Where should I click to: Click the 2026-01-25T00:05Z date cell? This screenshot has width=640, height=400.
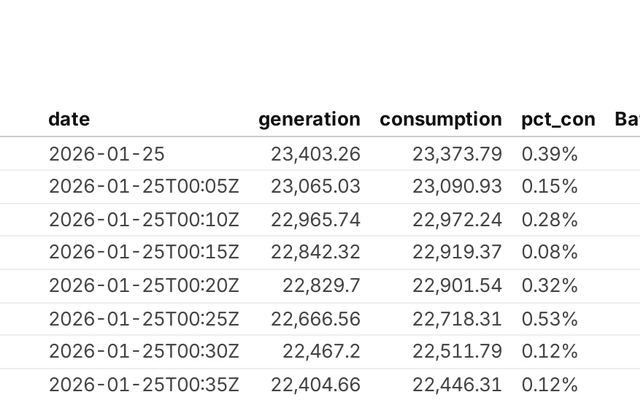click(144, 187)
